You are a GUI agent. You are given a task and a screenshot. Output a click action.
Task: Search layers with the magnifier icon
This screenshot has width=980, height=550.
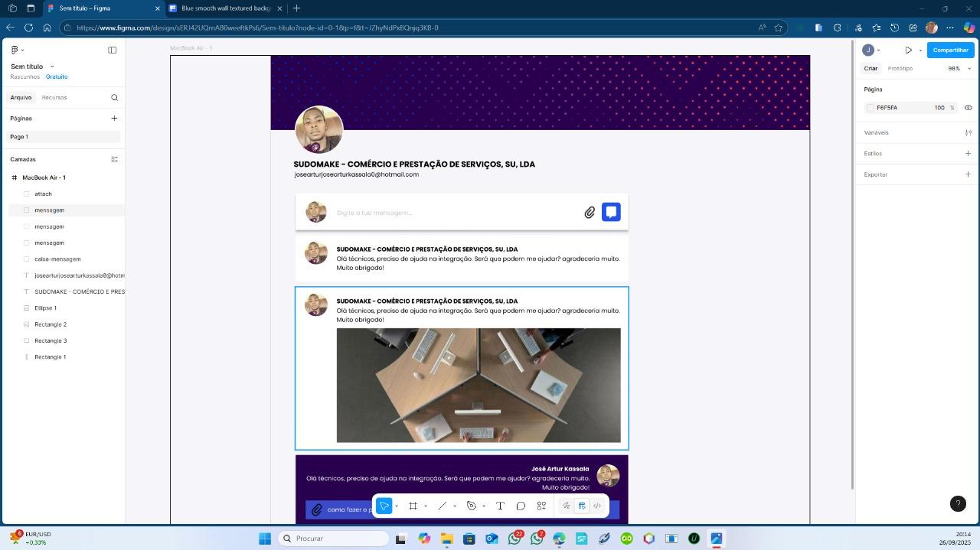click(x=114, y=98)
